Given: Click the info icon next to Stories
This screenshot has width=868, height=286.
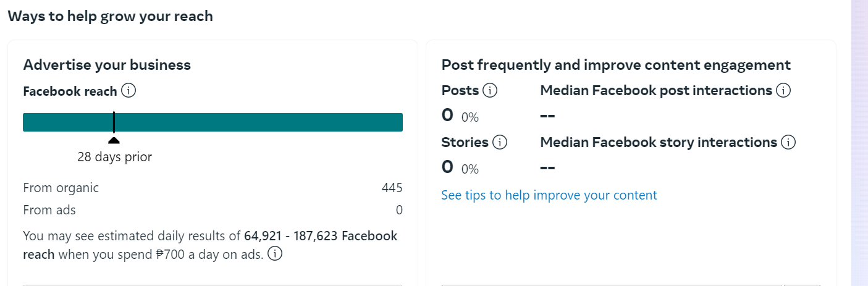Looking at the screenshot, I should click(499, 143).
